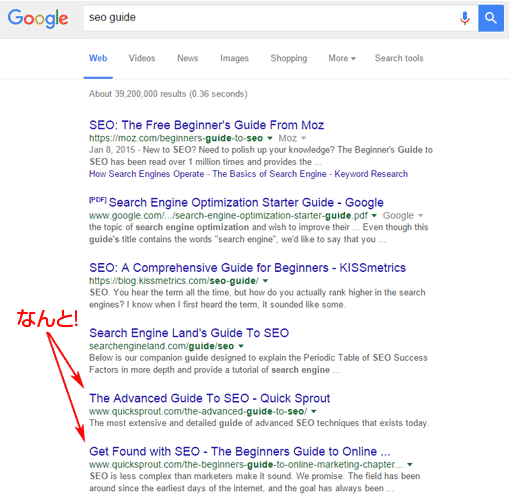Image resolution: width=509 pixels, height=500 pixels.
Task: Switch to the Videos tab
Action: pyautogui.click(x=142, y=58)
